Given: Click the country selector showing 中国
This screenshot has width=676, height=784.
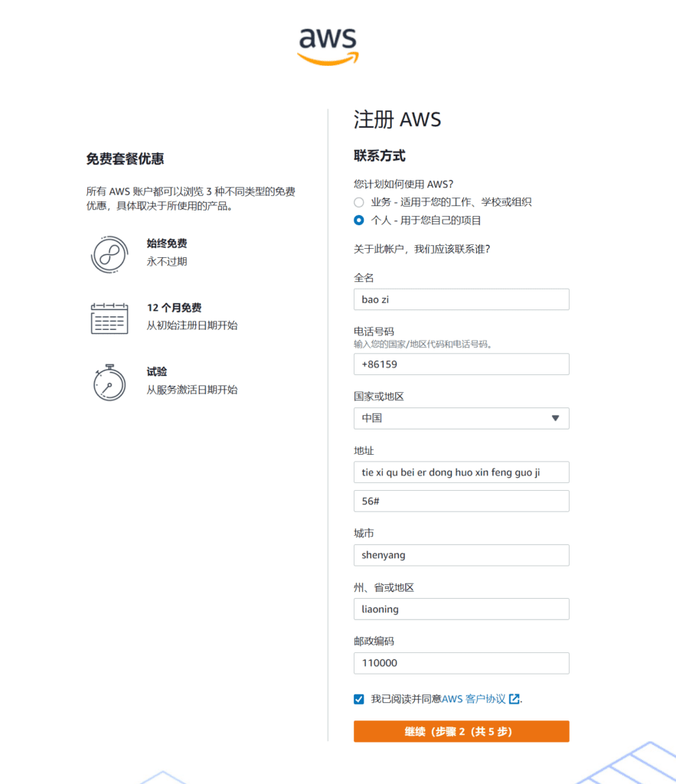Looking at the screenshot, I should (461, 419).
